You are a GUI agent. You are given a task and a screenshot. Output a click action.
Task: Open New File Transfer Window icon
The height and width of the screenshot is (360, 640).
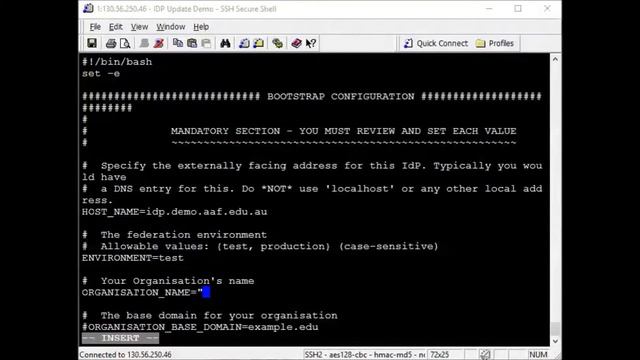(x=259, y=43)
